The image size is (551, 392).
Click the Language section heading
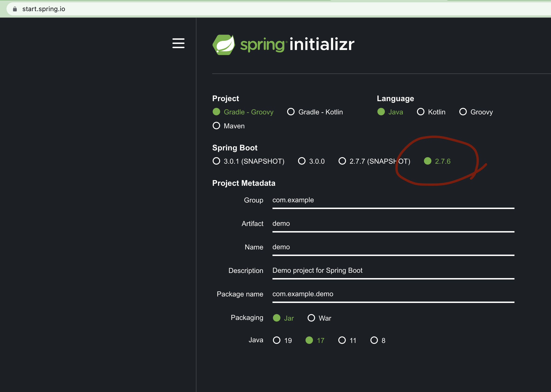(x=395, y=98)
